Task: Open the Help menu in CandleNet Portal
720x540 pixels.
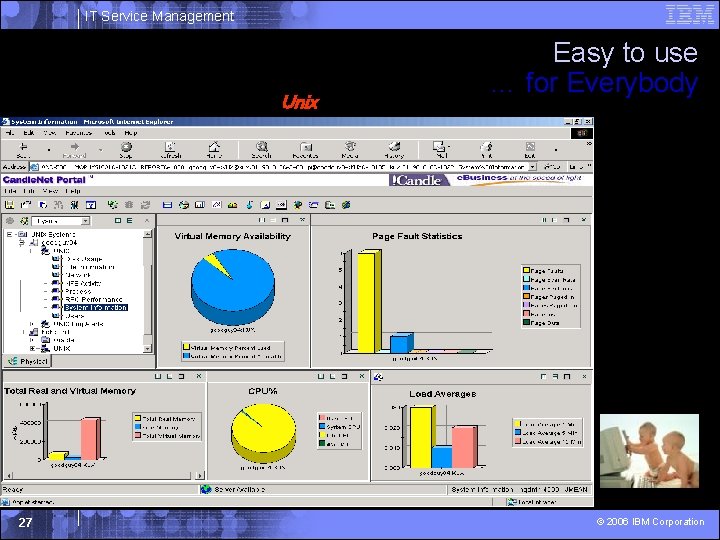Action: [x=73, y=191]
